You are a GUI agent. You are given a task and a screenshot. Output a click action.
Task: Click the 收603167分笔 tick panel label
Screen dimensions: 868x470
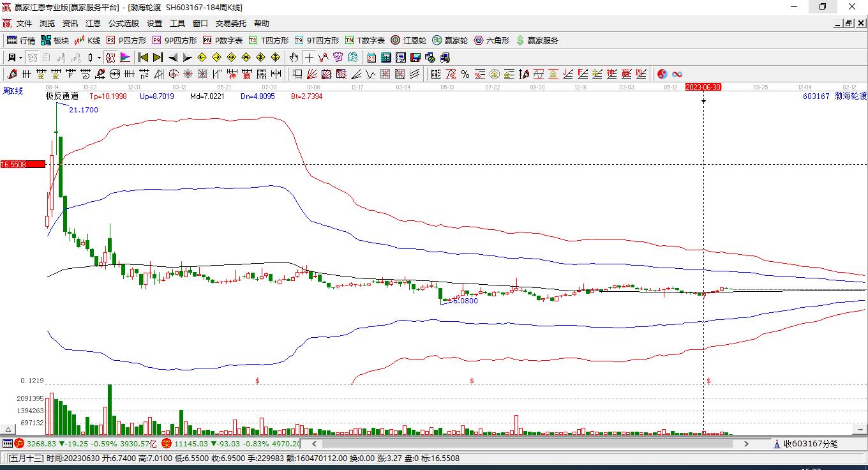[811, 444]
